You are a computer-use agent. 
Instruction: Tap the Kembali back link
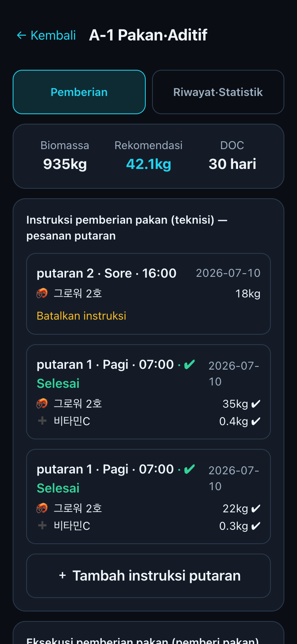[x=46, y=35]
